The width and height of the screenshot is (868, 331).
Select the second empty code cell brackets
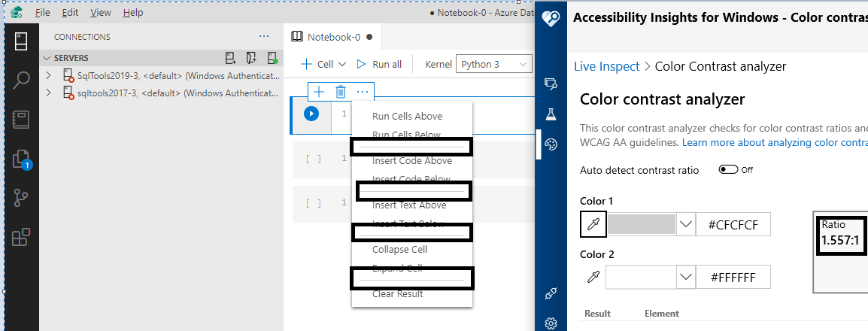coord(314,203)
